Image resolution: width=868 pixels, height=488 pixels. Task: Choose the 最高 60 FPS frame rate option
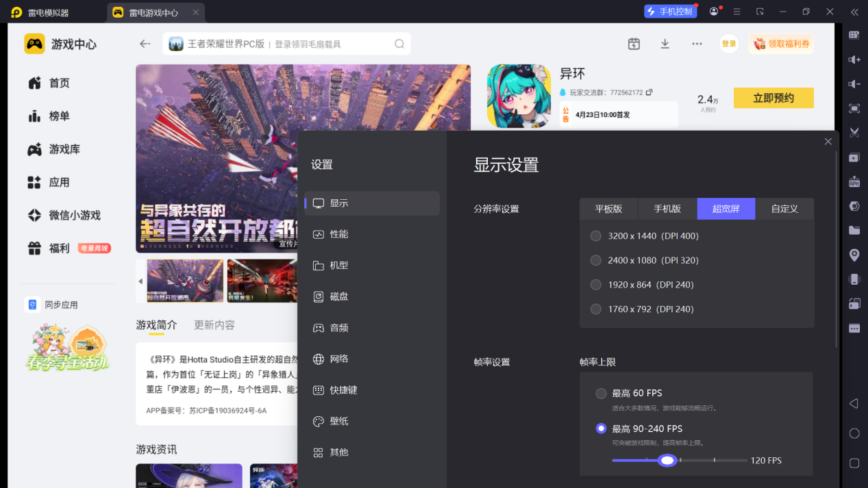click(601, 394)
